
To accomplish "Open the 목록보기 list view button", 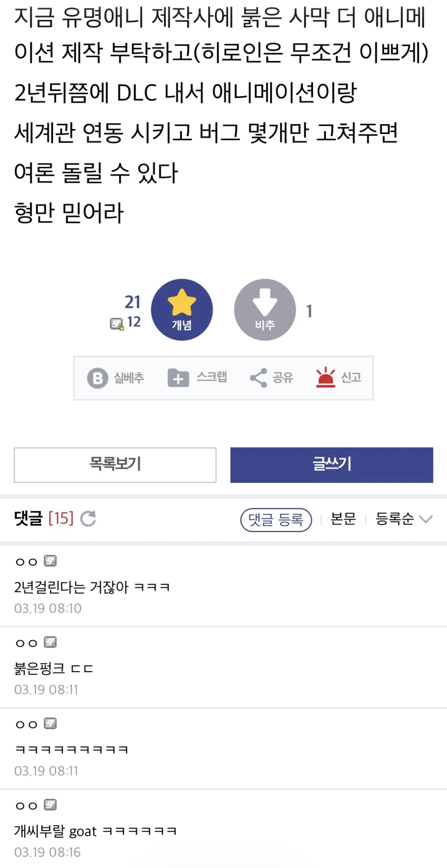I will [x=115, y=465].
